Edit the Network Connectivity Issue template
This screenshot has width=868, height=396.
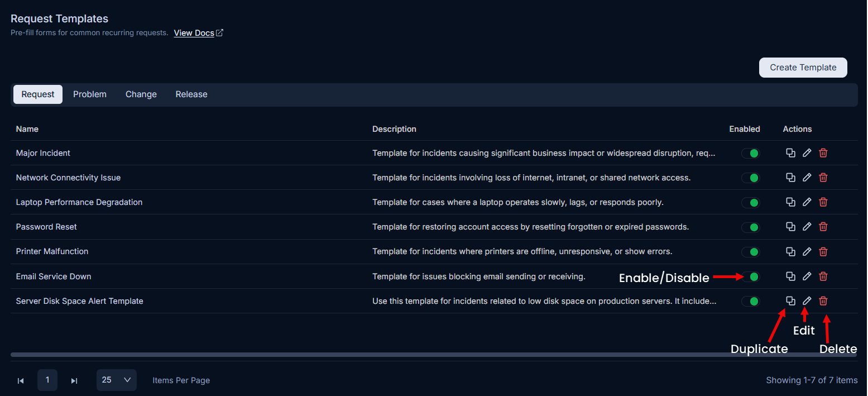807,178
